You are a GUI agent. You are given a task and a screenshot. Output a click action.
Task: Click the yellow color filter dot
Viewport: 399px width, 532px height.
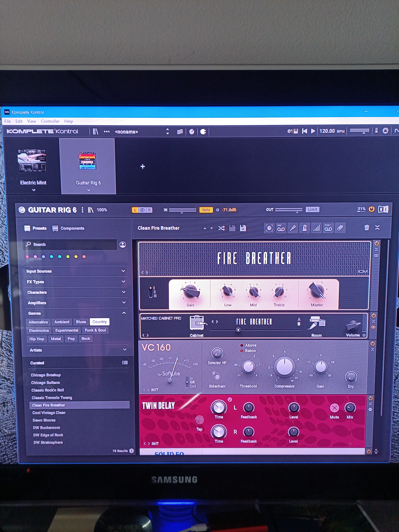tap(76, 257)
